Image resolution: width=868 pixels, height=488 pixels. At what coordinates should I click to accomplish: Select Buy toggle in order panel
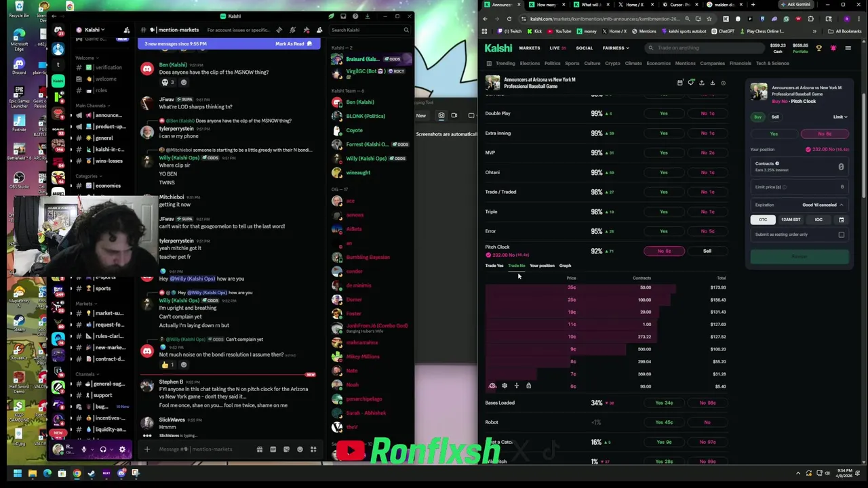pyautogui.click(x=758, y=117)
